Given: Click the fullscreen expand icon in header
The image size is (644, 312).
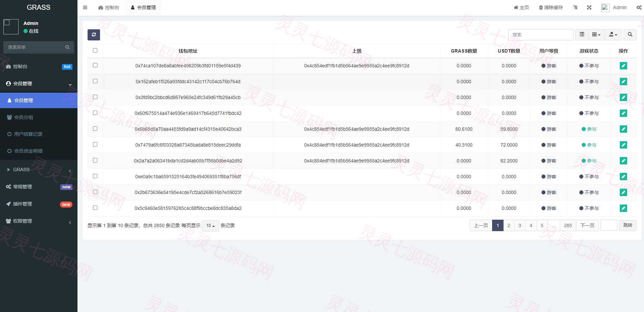Looking at the screenshot, I should pos(589,7).
